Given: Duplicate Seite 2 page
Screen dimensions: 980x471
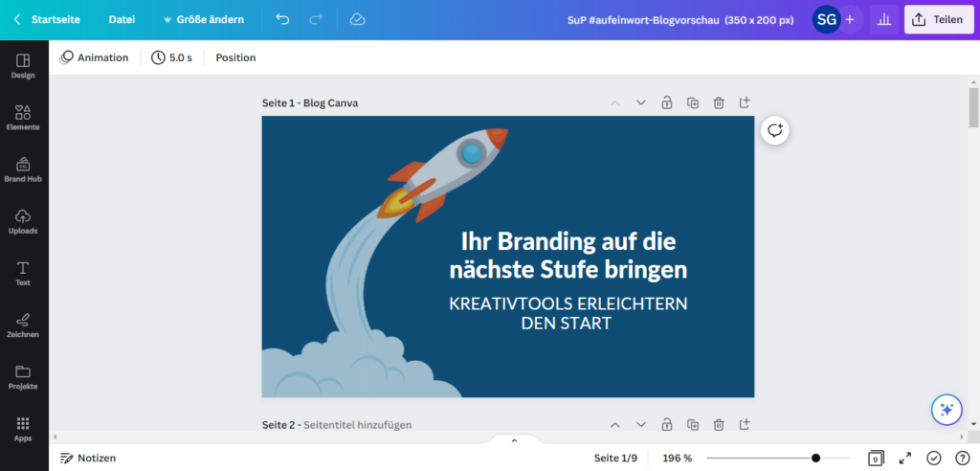Looking at the screenshot, I should coord(693,425).
